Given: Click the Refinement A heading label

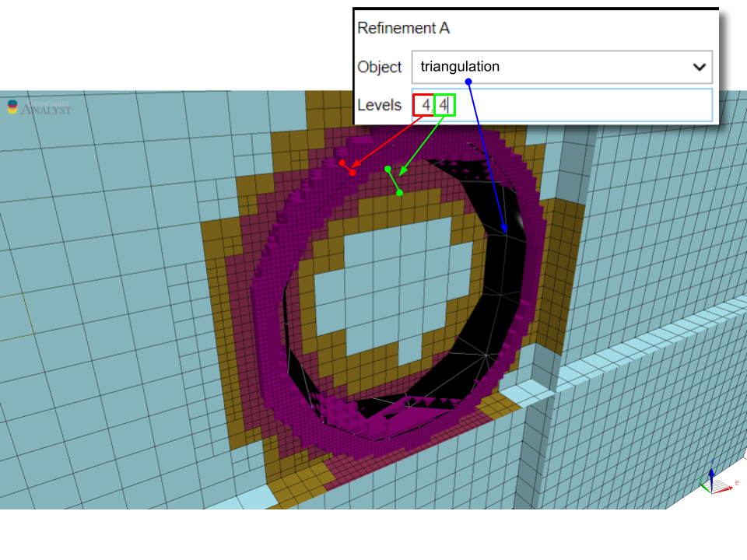Looking at the screenshot, I should 403,28.
